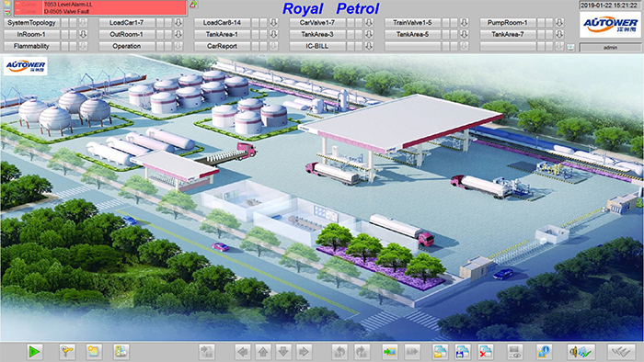This screenshot has height=362, width=644.
Task: Click the red X delete screen icon
Action: click(486, 352)
